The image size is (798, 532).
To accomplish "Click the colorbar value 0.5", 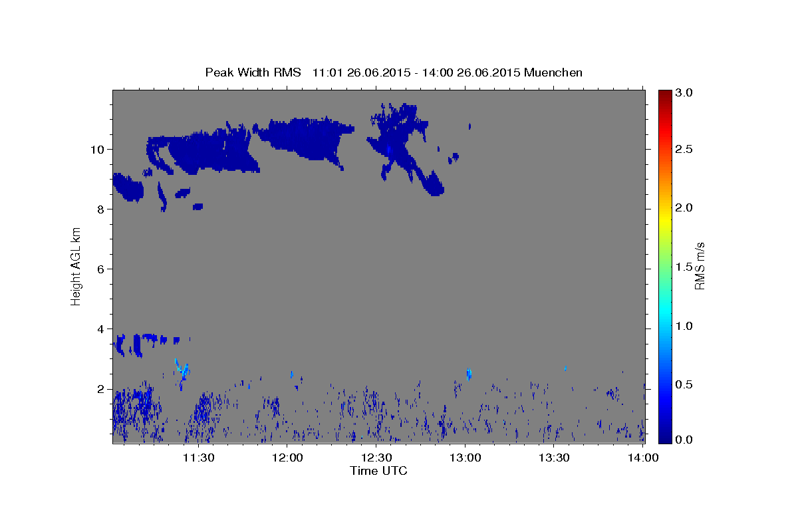I will (x=684, y=384).
